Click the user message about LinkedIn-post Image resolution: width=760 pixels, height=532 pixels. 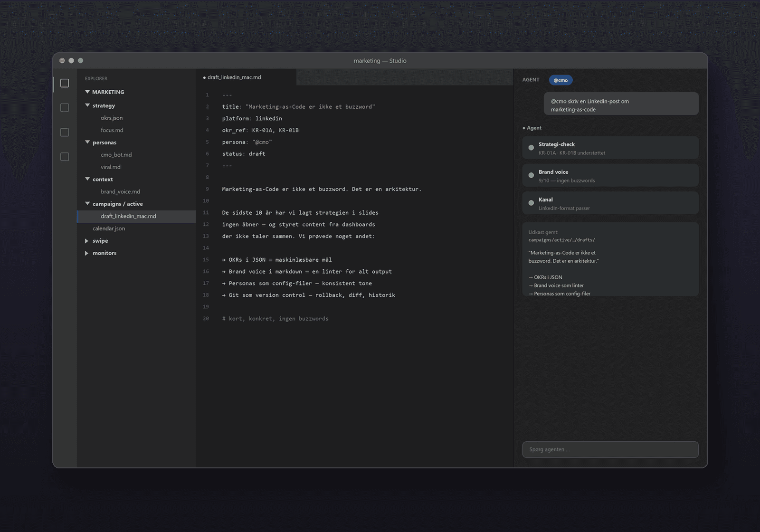(x=621, y=104)
